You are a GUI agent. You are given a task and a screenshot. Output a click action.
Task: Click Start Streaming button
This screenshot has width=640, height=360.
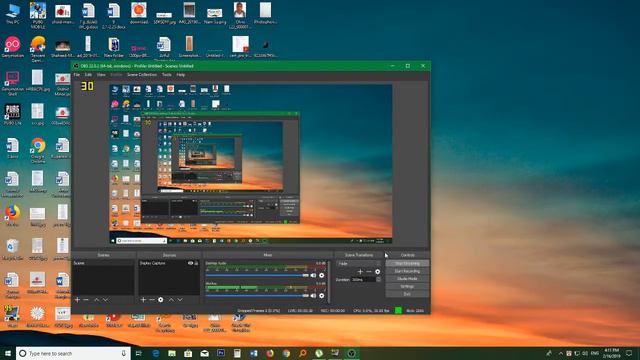point(407,263)
